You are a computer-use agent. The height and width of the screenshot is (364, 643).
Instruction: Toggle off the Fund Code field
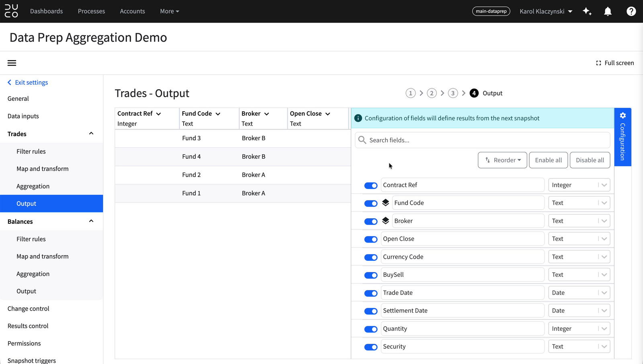coord(371,203)
